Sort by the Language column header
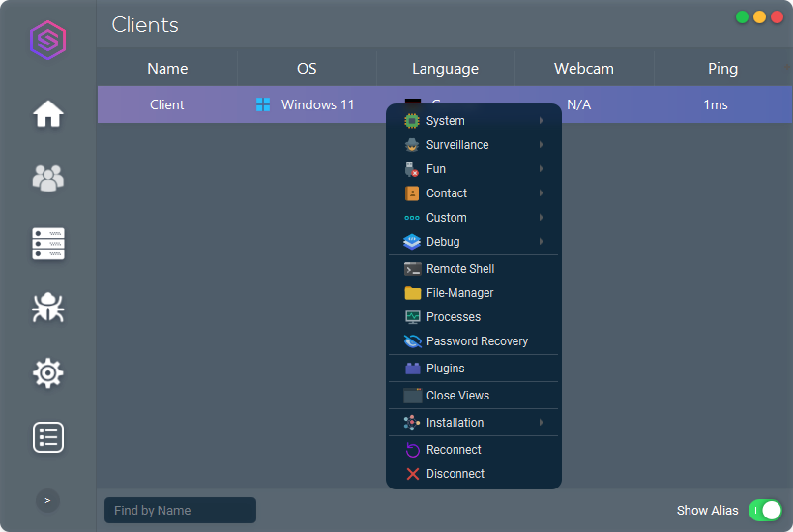 point(445,69)
